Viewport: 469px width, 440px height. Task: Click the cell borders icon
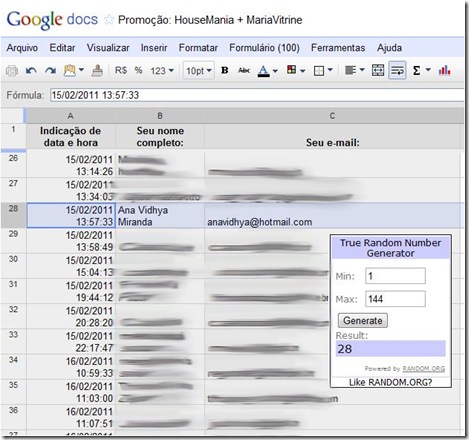tap(319, 71)
